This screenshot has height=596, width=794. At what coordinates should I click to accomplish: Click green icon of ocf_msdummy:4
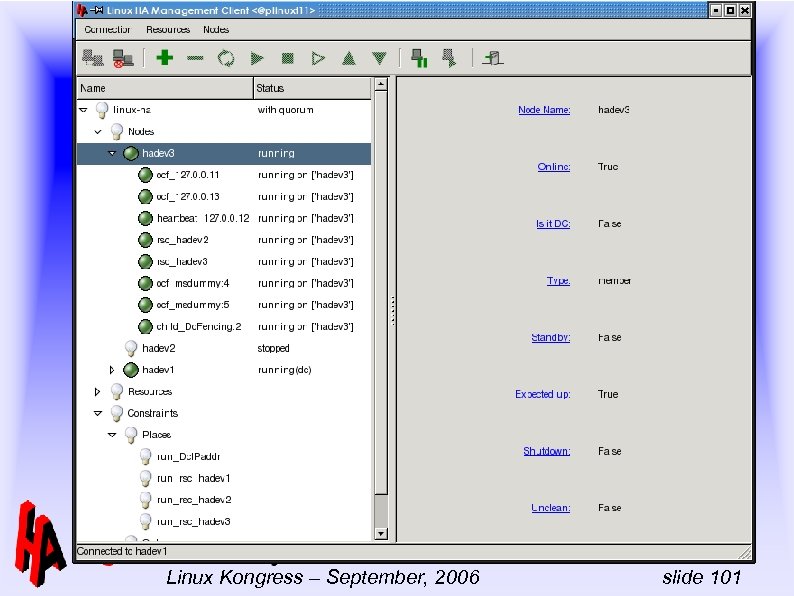click(145, 284)
